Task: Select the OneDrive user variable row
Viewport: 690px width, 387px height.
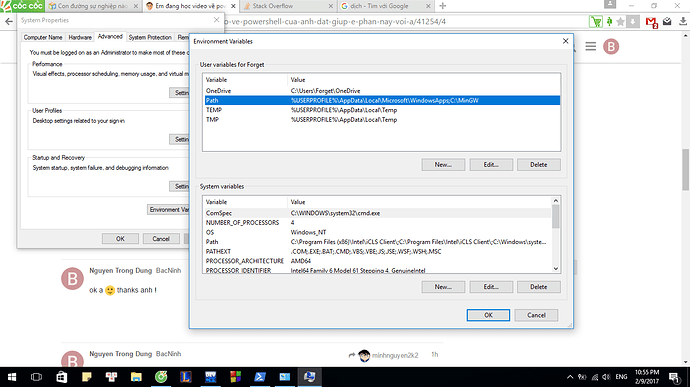Action: coord(382,91)
